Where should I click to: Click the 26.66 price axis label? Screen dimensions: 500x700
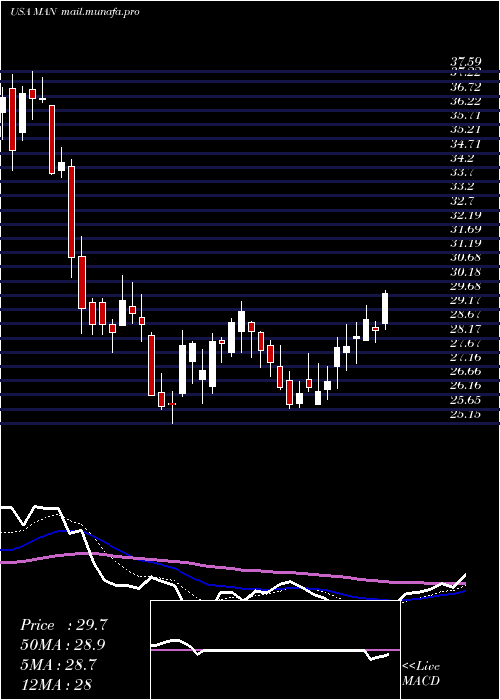click(466, 372)
